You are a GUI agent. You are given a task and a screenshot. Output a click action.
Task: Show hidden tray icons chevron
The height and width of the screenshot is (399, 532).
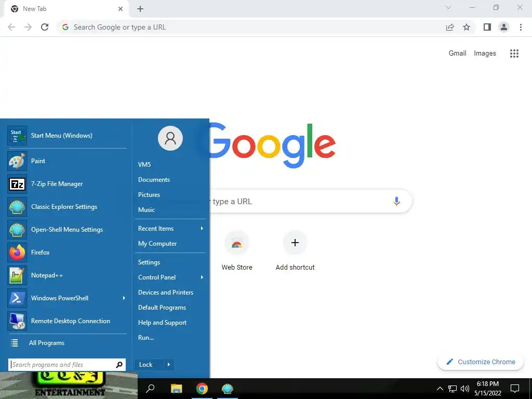pos(440,389)
